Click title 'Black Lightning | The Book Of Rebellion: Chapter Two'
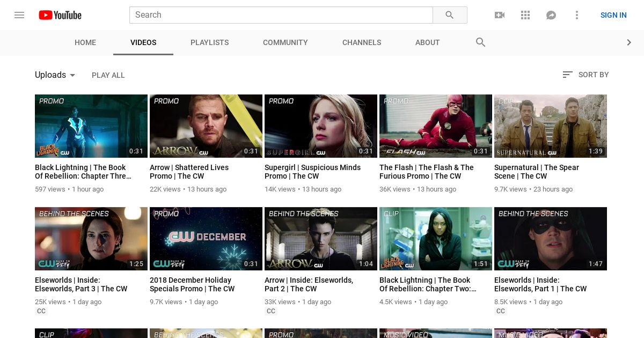Viewport: 644px width, 338px height. [x=428, y=284]
